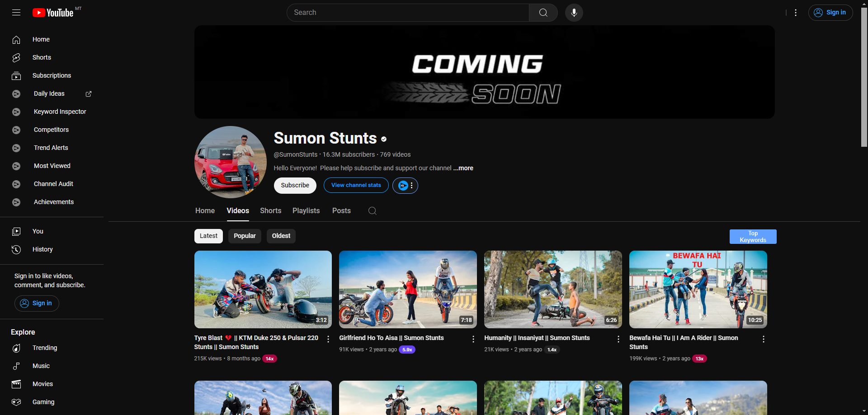
Task: Focus the Search input field
Action: pyautogui.click(x=408, y=13)
